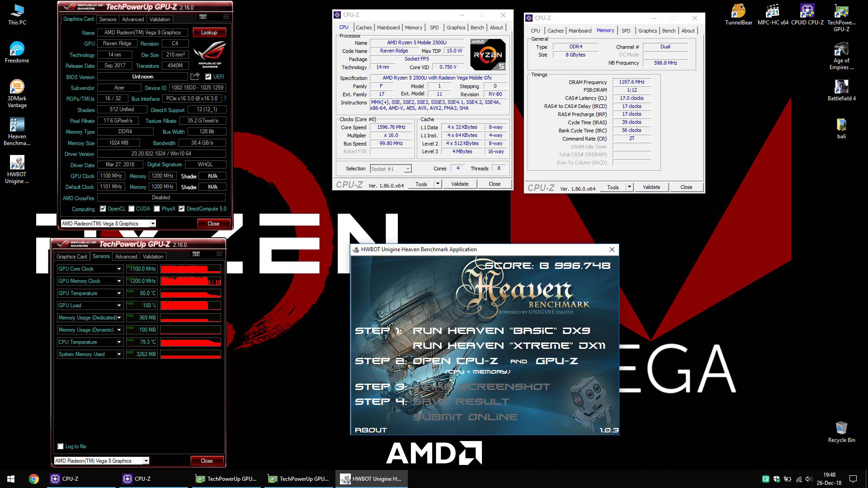
Task: Open HWBOT Unigine desktop shortcut
Action: point(17,169)
